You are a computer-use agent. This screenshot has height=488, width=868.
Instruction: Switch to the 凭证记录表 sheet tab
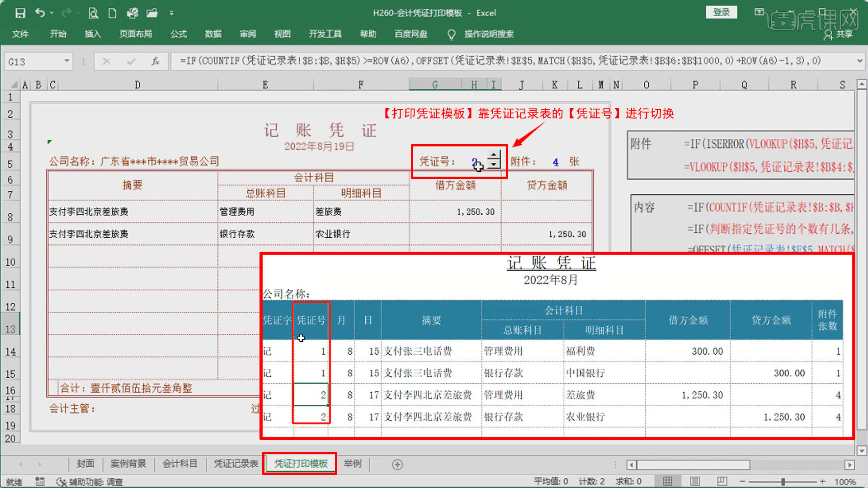point(236,464)
